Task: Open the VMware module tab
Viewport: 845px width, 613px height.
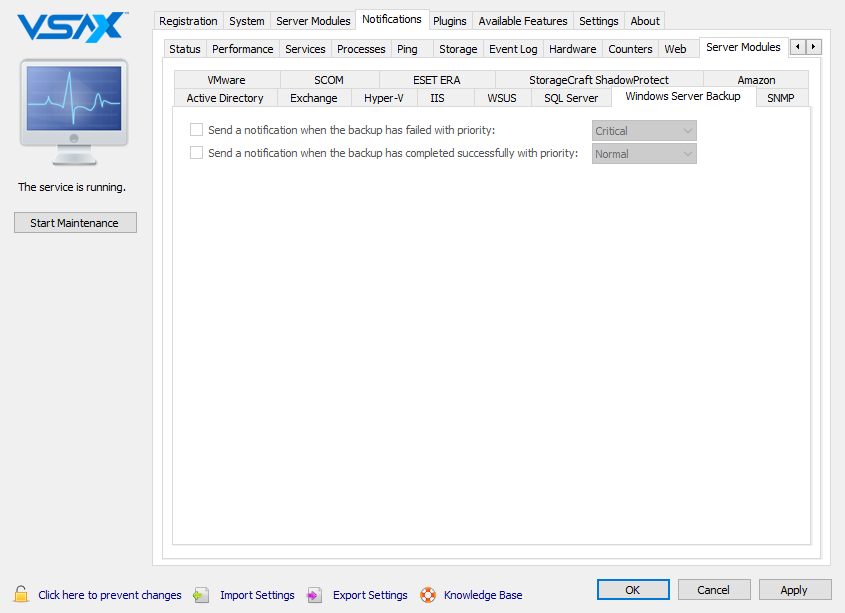Action: 226,80
